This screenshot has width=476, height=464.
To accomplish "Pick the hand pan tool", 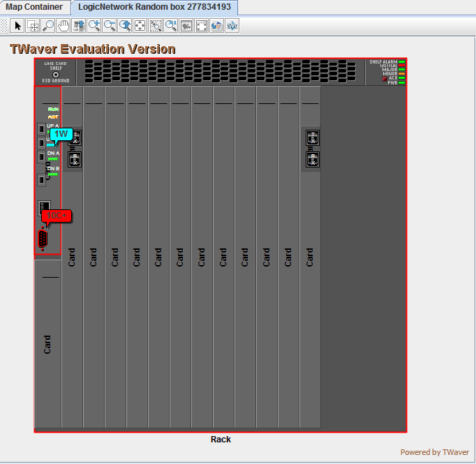I will click(x=64, y=26).
